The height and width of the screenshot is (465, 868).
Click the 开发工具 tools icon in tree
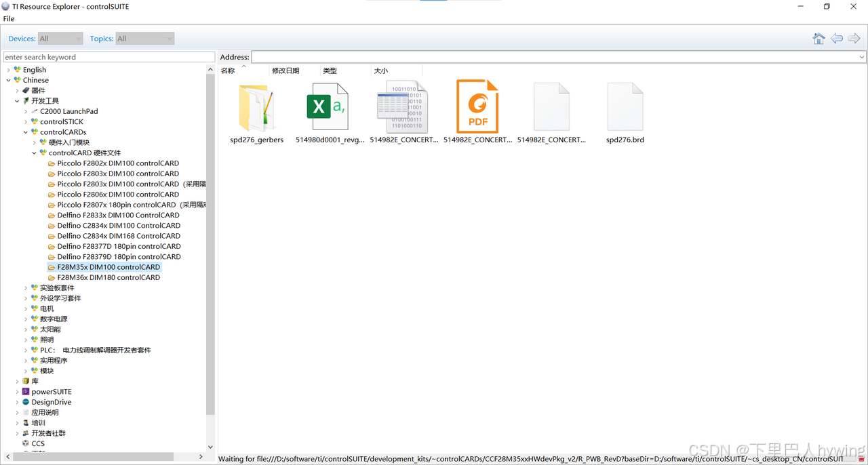pos(26,100)
